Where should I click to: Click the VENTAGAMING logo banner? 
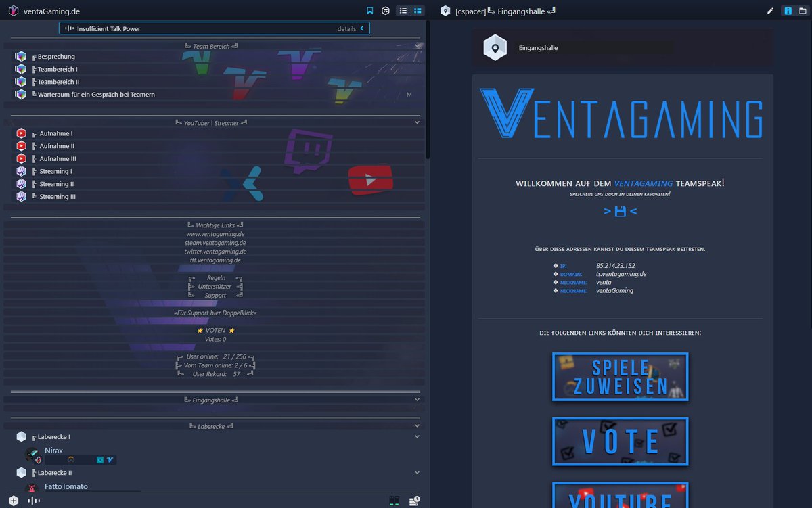[x=621, y=115]
